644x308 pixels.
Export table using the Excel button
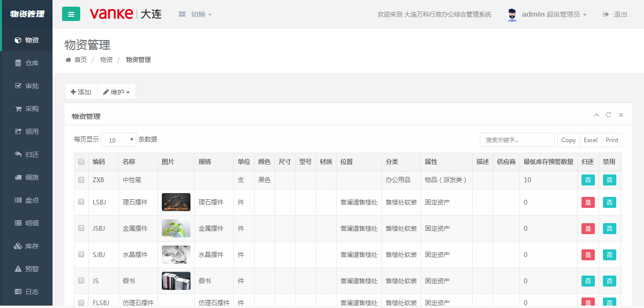tap(591, 140)
